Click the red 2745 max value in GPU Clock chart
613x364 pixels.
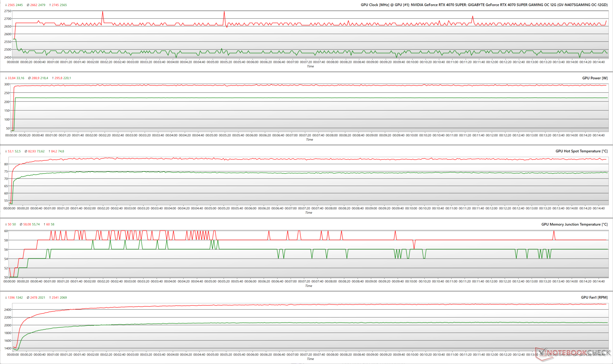pos(55,5)
